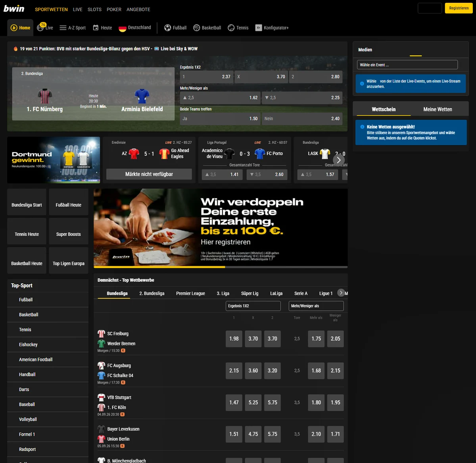Click the K icon beside Morgen / 17:30
This screenshot has height=463, width=476.
coord(123,382)
